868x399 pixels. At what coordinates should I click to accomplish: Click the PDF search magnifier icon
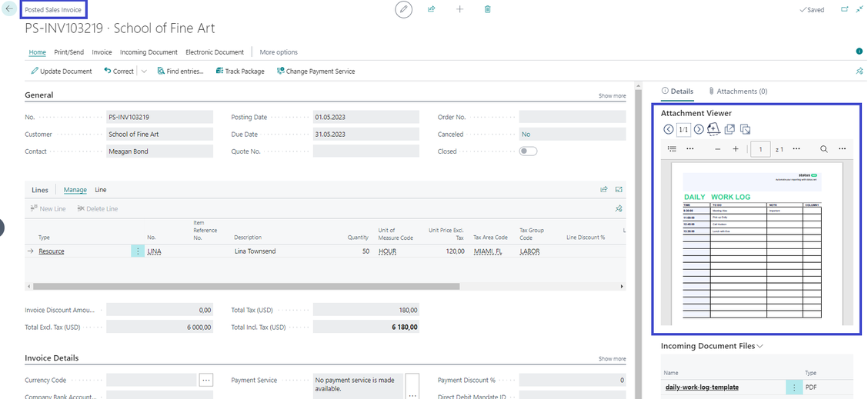tap(823, 149)
